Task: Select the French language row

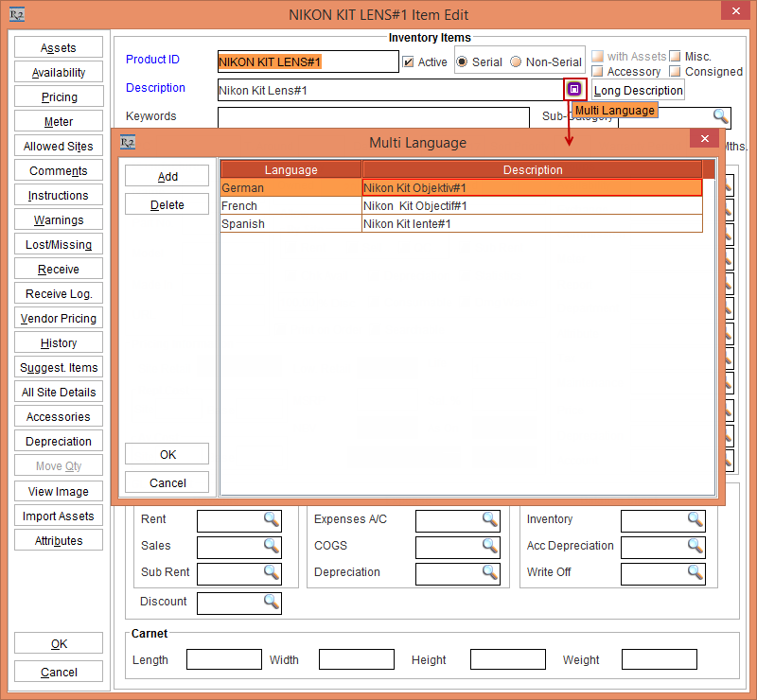Action: click(x=290, y=206)
